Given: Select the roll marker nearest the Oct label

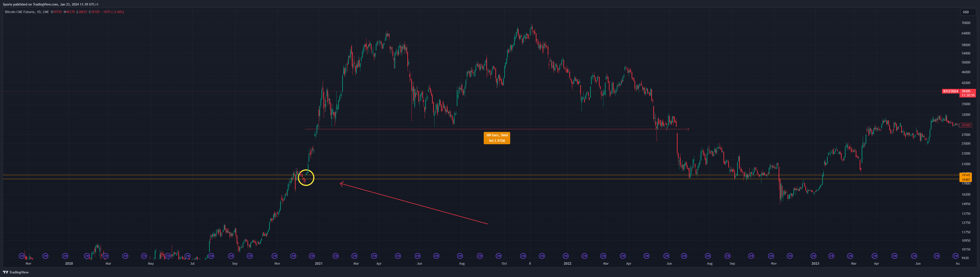Looking at the screenshot, I should [x=499, y=256].
